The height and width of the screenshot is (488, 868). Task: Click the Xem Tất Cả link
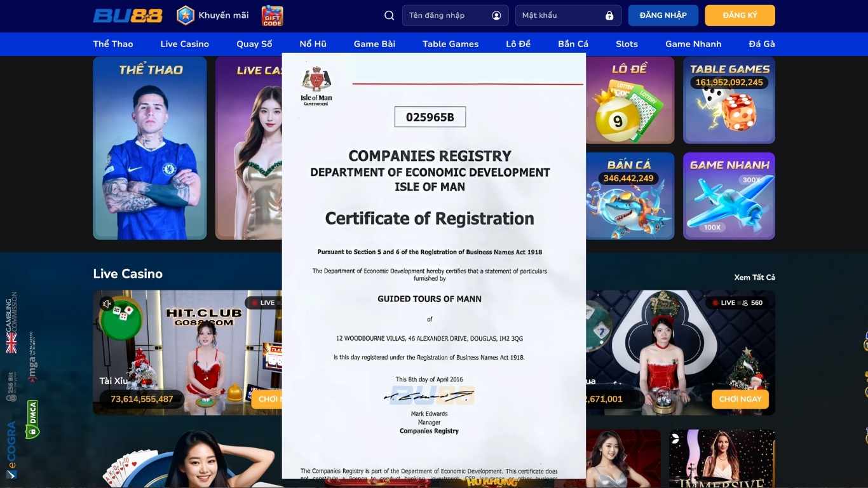754,277
